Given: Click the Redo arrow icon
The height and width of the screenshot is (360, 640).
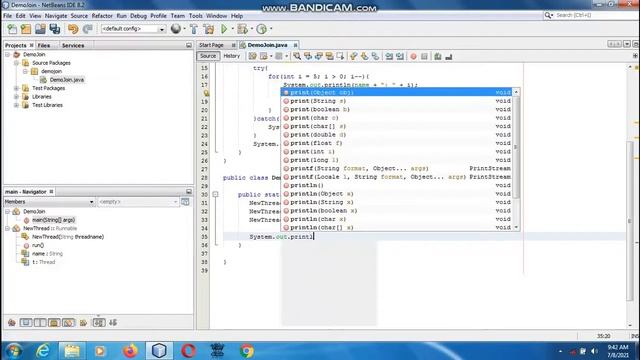Looking at the screenshot, I should point(87,29).
